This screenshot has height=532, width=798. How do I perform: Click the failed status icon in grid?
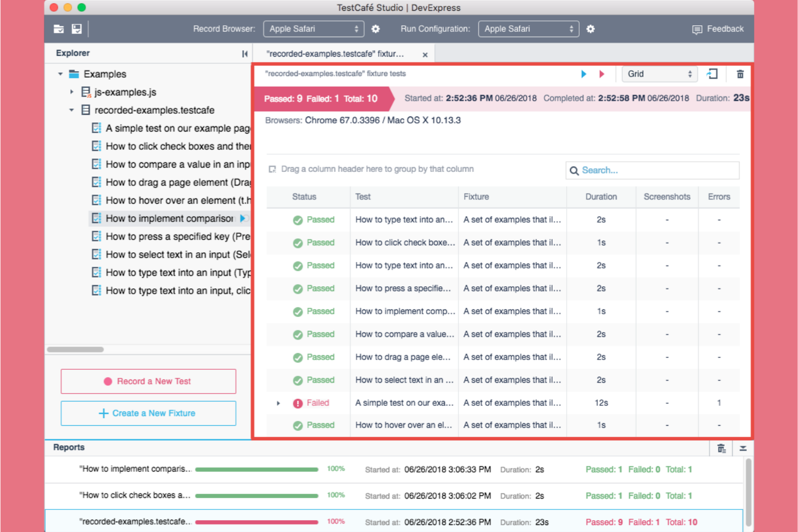point(298,403)
